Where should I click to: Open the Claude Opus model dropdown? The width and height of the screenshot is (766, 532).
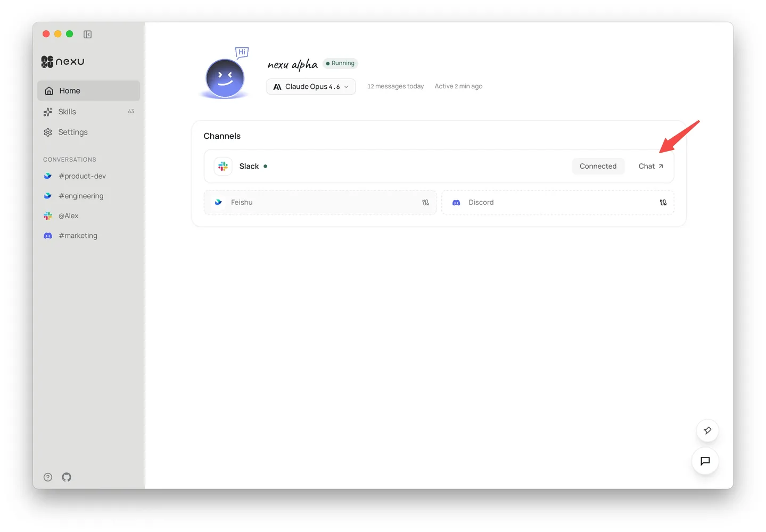(x=310, y=86)
